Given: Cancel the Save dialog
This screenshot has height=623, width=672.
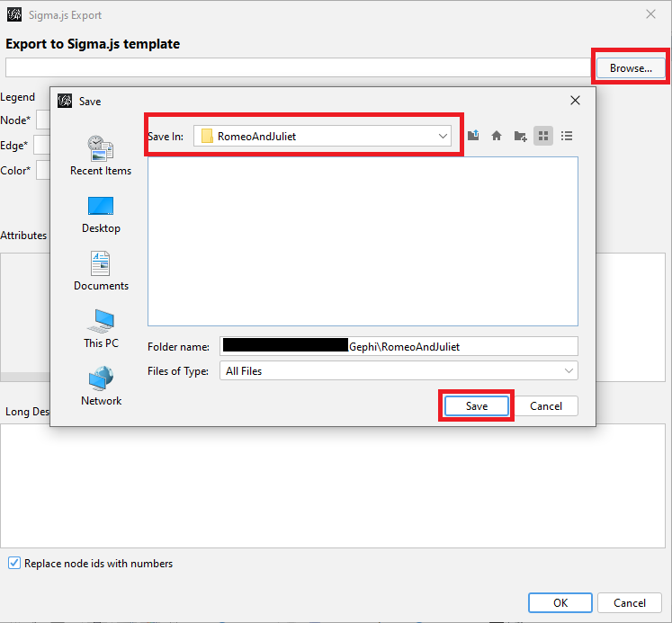Looking at the screenshot, I should pyautogui.click(x=545, y=406).
